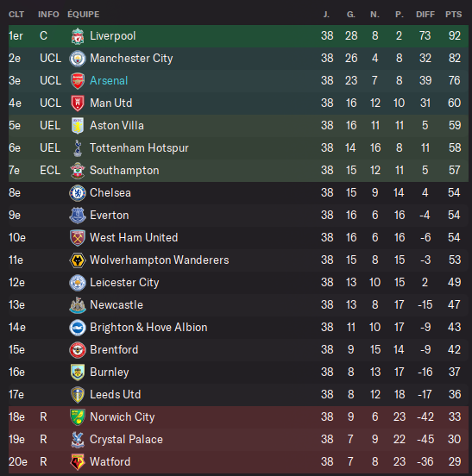
Task: Select the Norwich City canary badge
Action: pos(78,417)
